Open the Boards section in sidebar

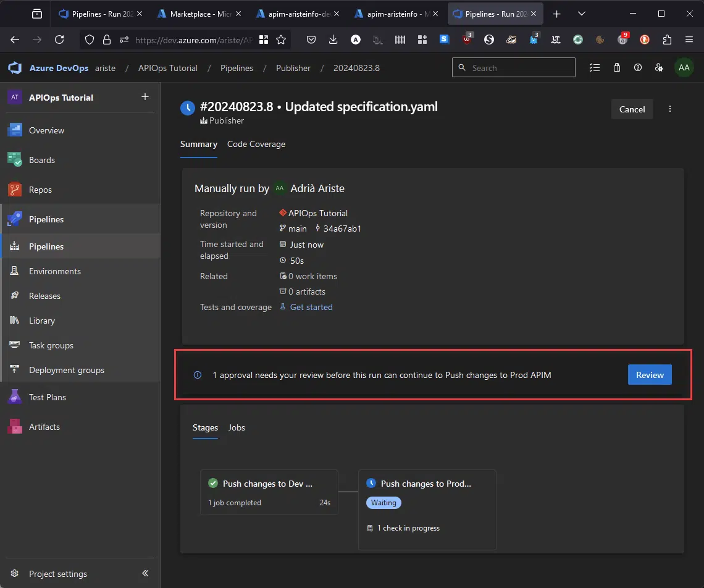click(x=41, y=160)
